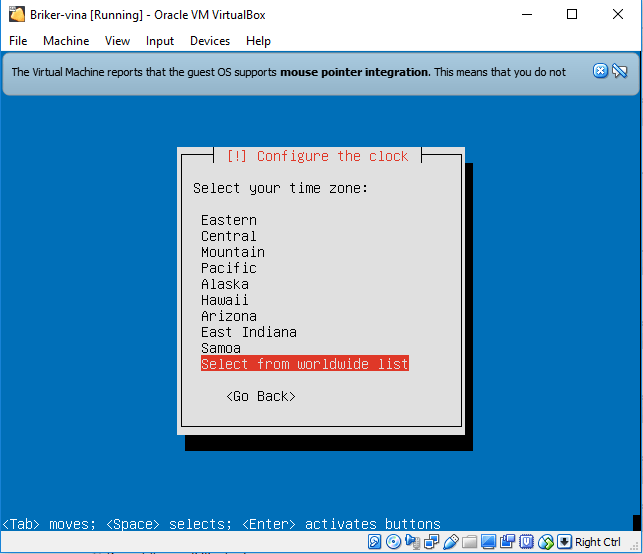
Task: Open the Devices menu
Action: (x=209, y=41)
